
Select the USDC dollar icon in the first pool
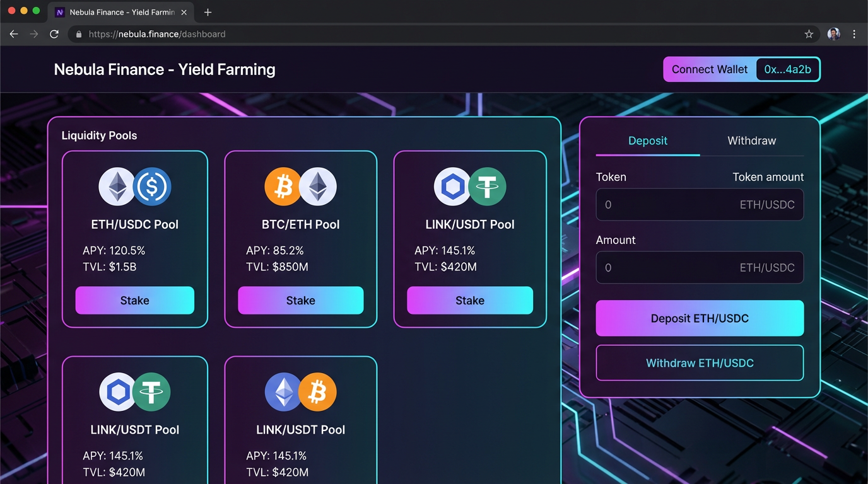[153, 186]
